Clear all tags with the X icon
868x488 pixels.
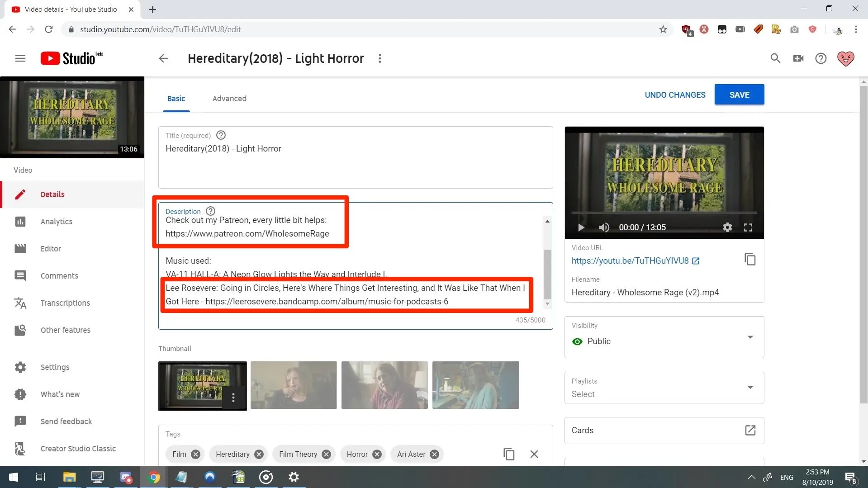(x=534, y=454)
